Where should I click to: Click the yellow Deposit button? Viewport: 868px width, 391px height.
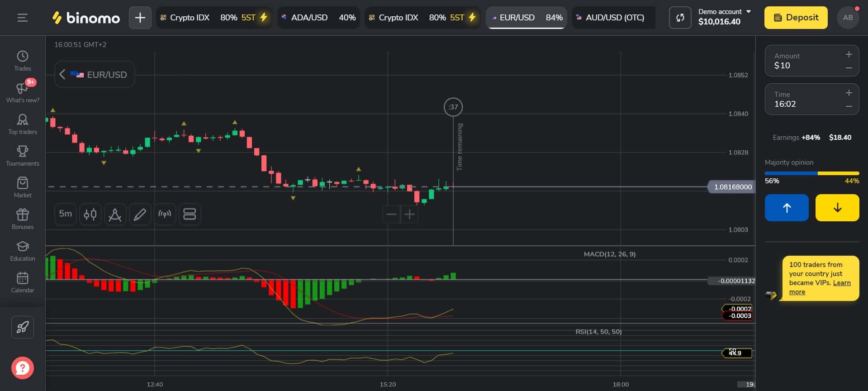coord(796,18)
